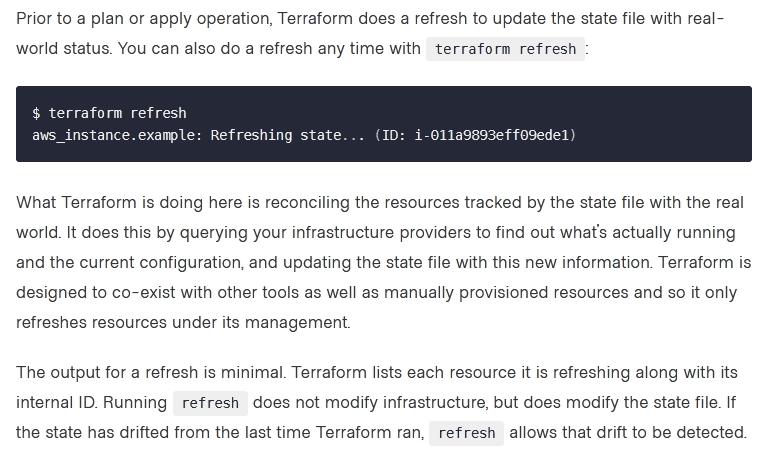Image resolution: width=777 pixels, height=459 pixels.
Task: Click the inline "terraform refresh" code in the first paragraph
Action: point(505,49)
